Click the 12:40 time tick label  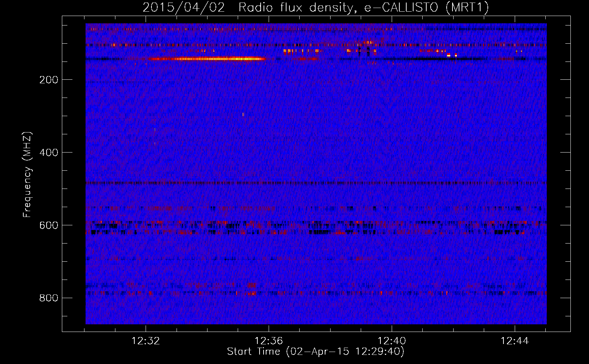tap(392, 341)
